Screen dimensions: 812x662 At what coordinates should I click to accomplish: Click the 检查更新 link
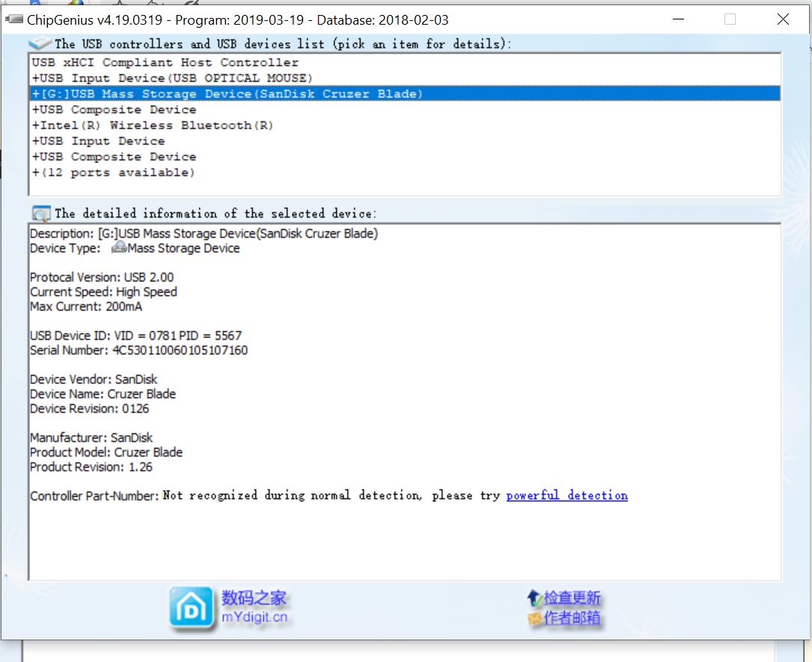tap(573, 598)
